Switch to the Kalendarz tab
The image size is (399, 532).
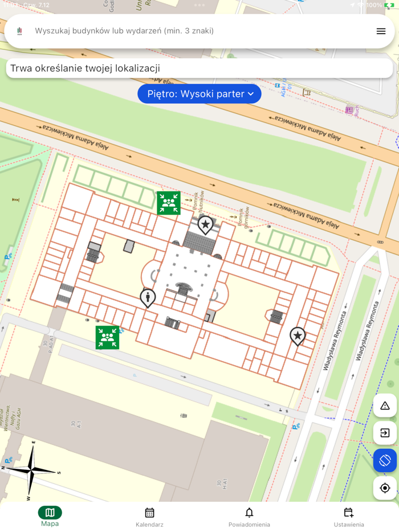pyautogui.click(x=149, y=517)
